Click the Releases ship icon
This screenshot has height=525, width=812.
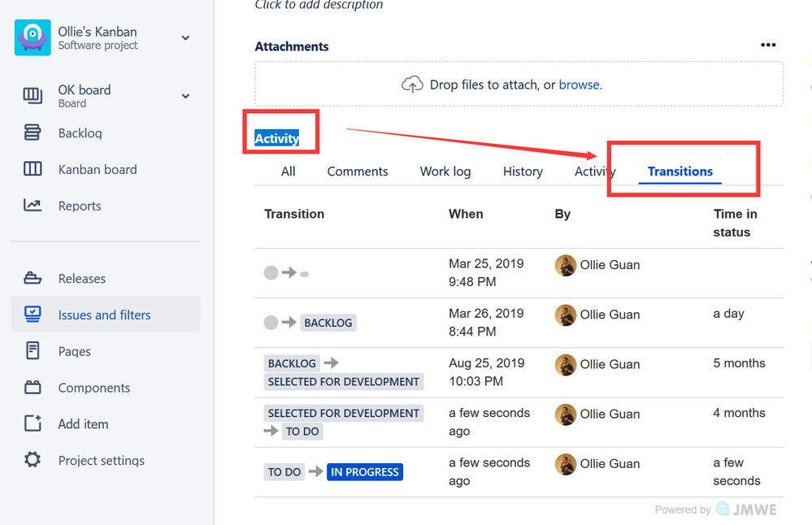pyautogui.click(x=33, y=278)
